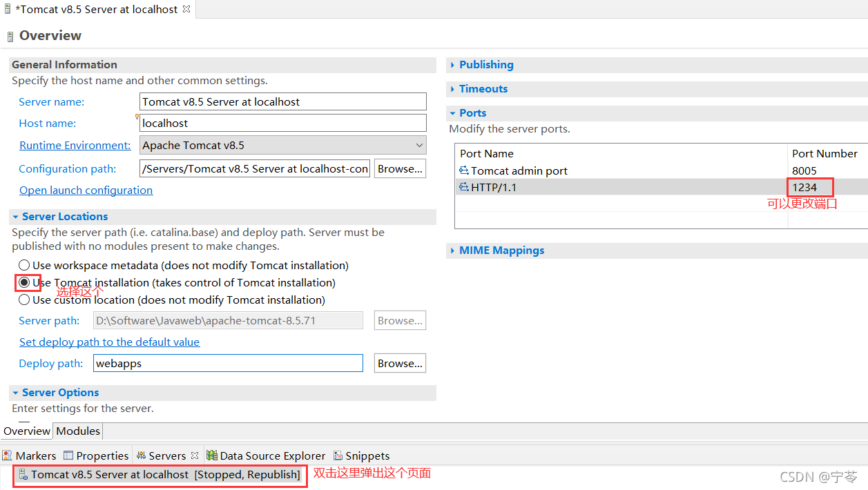Select the HTTP/1.1 port row
The image size is (868, 490).
(662, 187)
